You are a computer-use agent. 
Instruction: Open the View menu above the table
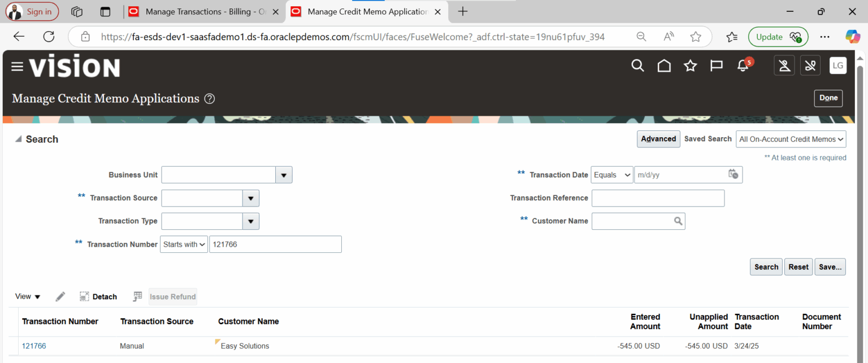coord(28,296)
